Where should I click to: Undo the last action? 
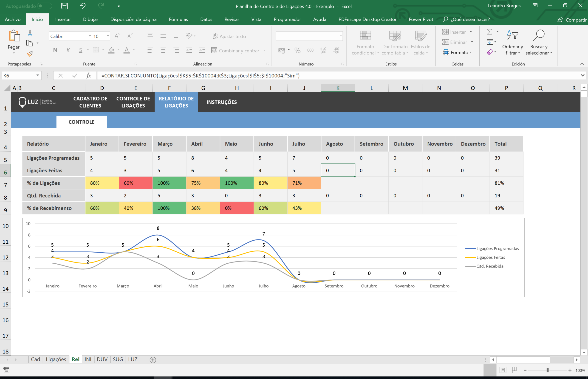[83, 6]
